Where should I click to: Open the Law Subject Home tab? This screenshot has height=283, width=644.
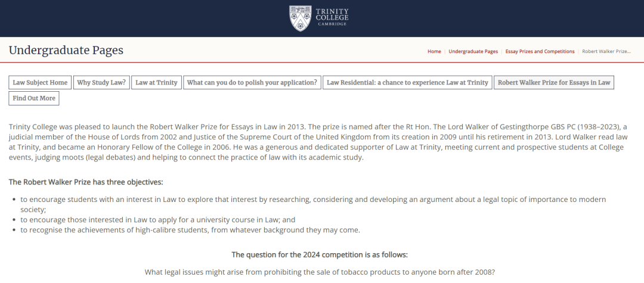(x=40, y=82)
